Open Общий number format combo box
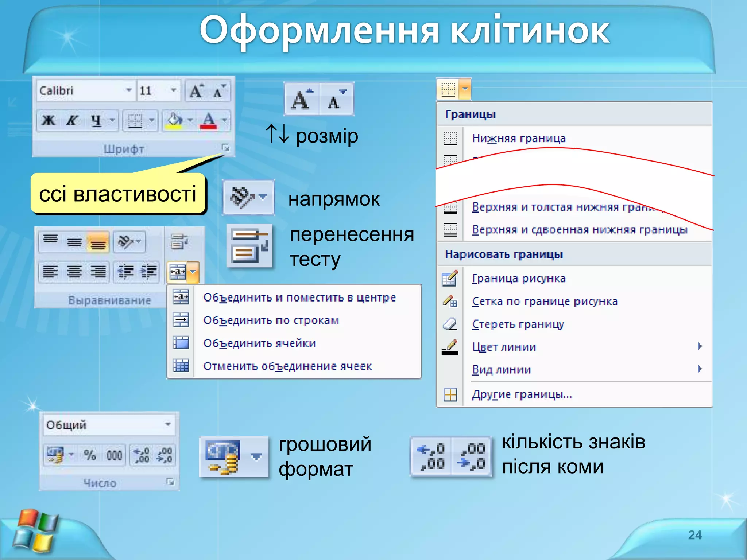The width and height of the screenshot is (747, 560). (x=109, y=424)
